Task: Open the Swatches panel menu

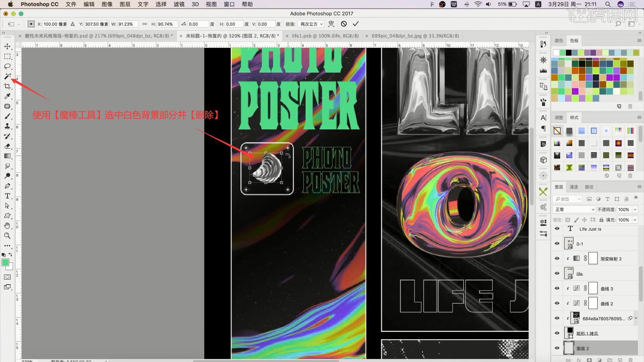Action: 639,40
